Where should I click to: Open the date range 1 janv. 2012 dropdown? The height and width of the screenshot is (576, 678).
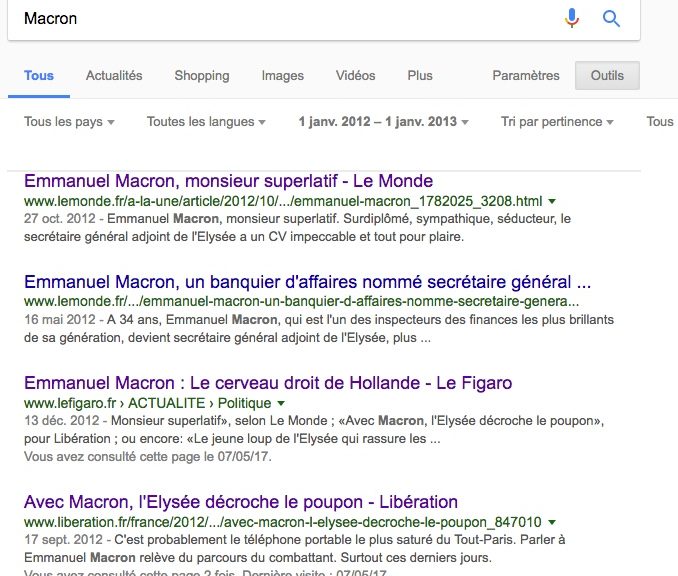pyautogui.click(x=384, y=122)
